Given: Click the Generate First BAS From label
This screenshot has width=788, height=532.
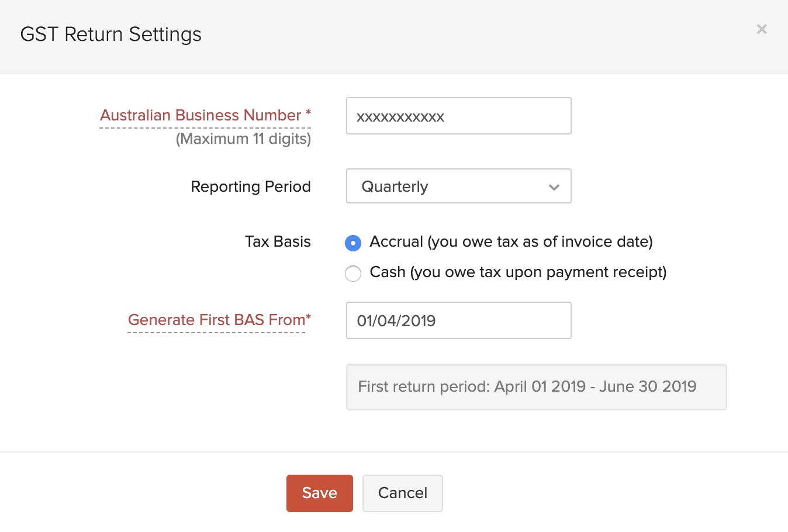Looking at the screenshot, I should tap(218, 320).
